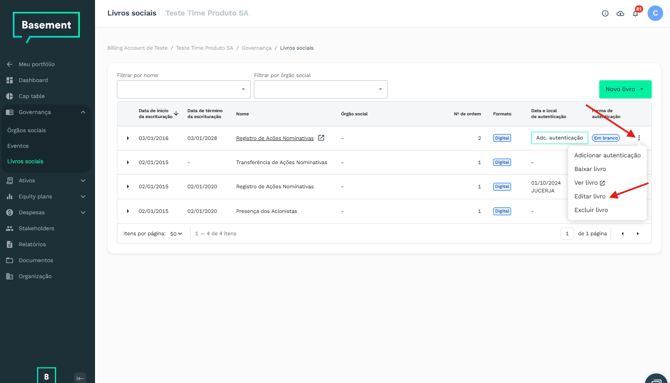Screen dimensions: 670x383
Task: Open the user avatar C menu
Action: 655,13
